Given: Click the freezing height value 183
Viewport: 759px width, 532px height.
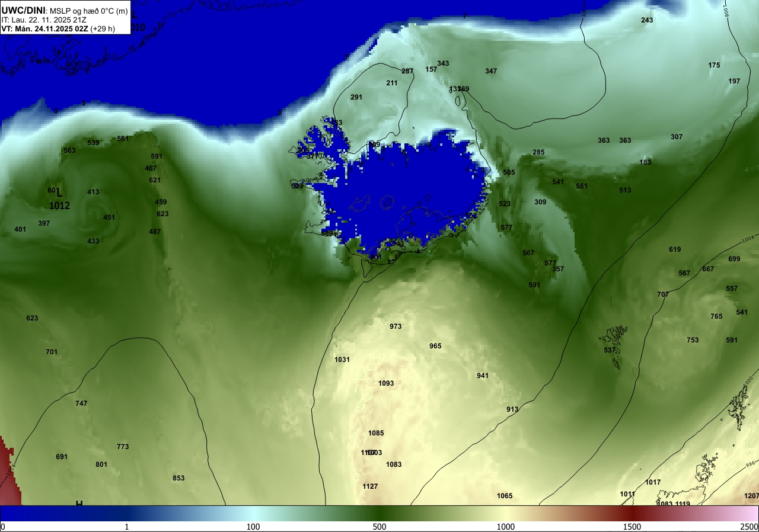Looking at the screenshot, I should point(645,162).
